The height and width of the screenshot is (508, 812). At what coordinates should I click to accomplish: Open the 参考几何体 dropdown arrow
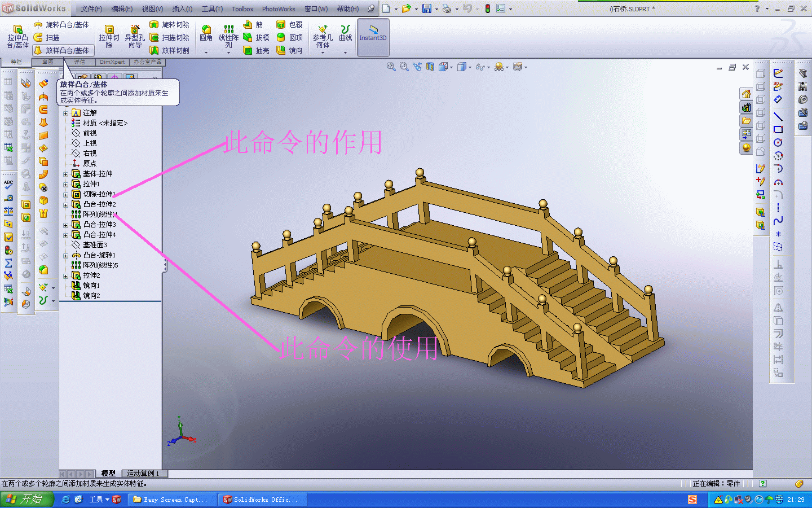(323, 52)
